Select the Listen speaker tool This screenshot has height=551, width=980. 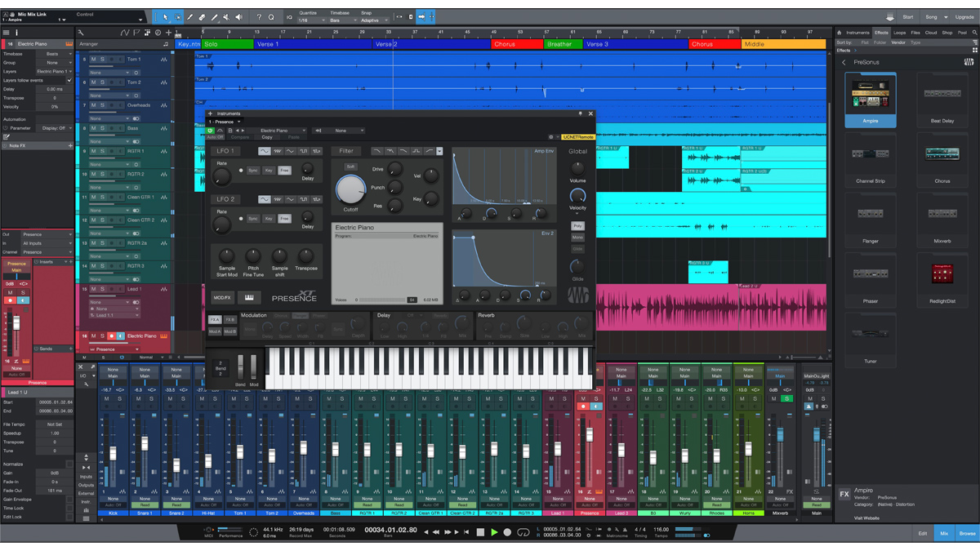[x=239, y=16]
